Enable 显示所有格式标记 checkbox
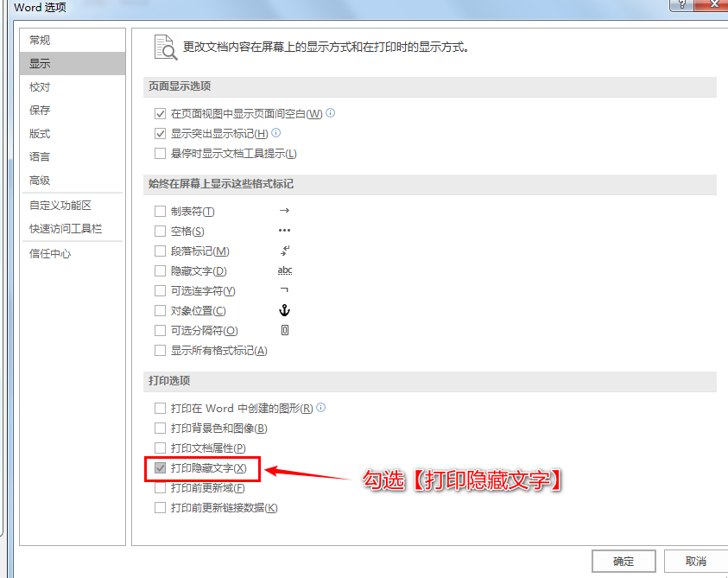The width and height of the screenshot is (728, 578). click(160, 350)
